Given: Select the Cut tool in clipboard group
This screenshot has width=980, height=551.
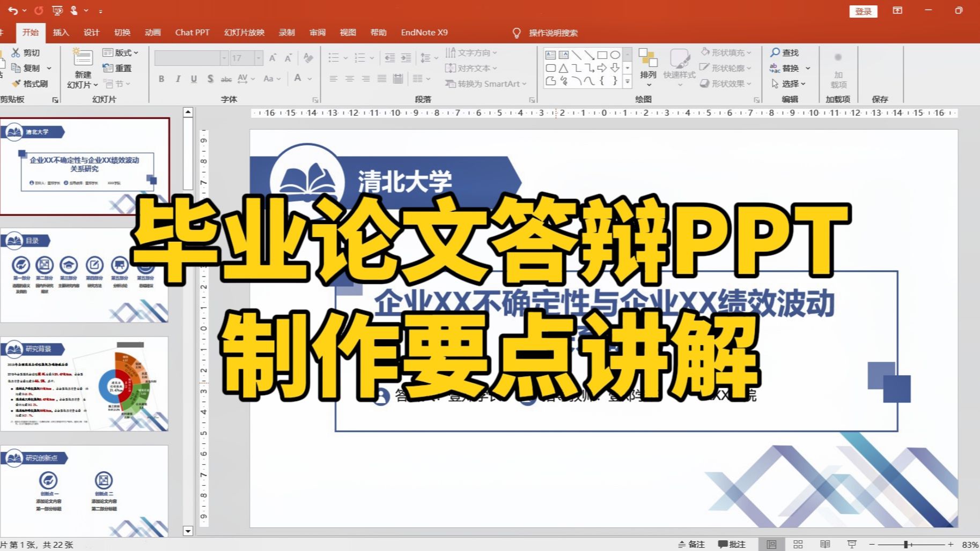Looking at the screenshot, I should [25, 52].
